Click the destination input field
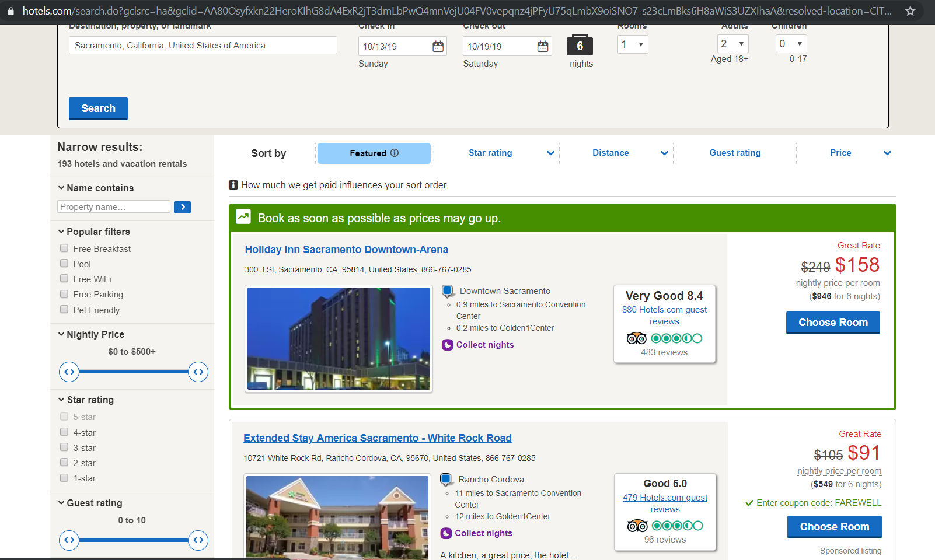This screenshot has width=935, height=560. (x=203, y=45)
